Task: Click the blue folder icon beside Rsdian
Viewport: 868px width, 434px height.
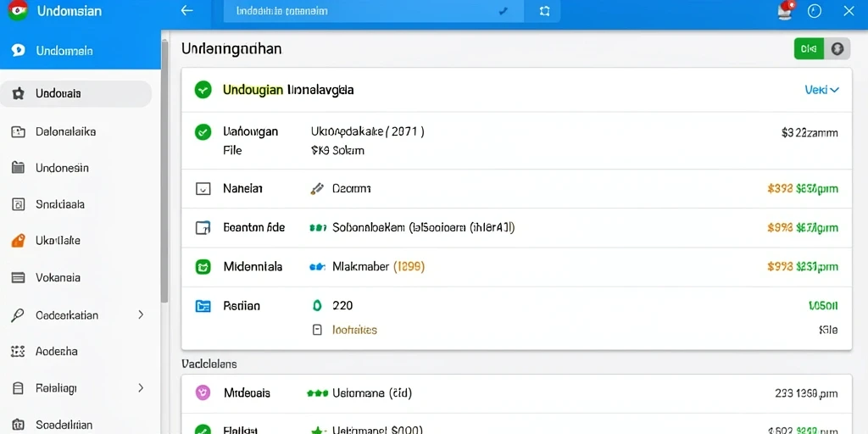Action: click(203, 305)
